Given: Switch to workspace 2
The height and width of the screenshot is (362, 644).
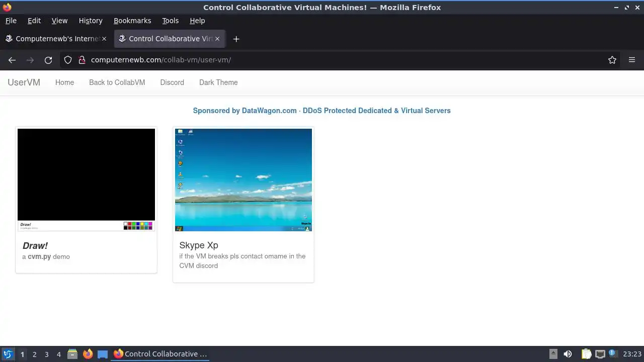Looking at the screenshot, I should [x=34, y=354].
